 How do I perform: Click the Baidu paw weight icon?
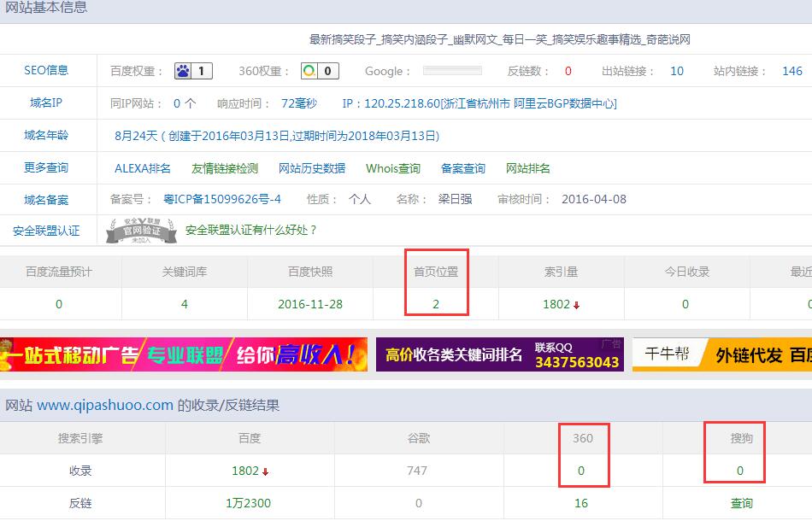pos(193,71)
